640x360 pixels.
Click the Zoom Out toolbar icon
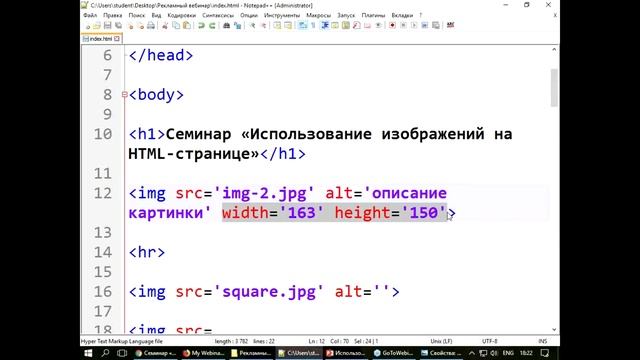click(x=263, y=26)
